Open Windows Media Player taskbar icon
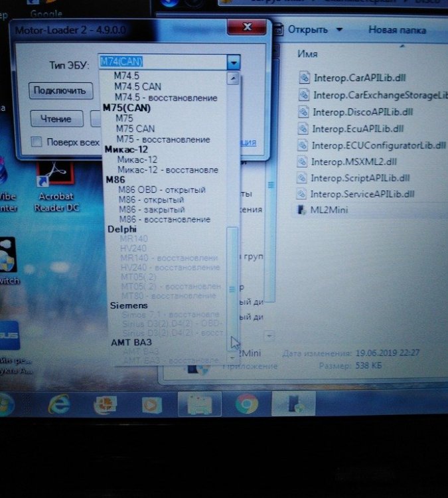Image resolution: width=448 pixels, height=498 pixels. (x=151, y=405)
